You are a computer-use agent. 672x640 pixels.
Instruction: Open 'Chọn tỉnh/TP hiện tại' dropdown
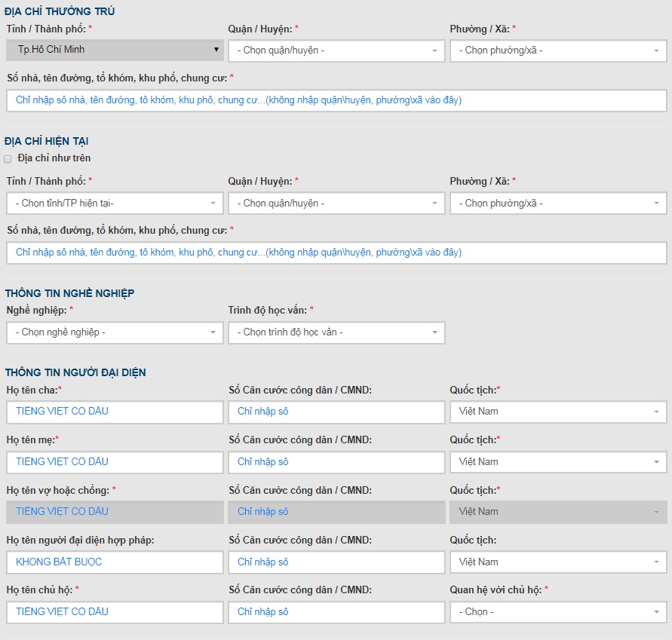(115, 203)
